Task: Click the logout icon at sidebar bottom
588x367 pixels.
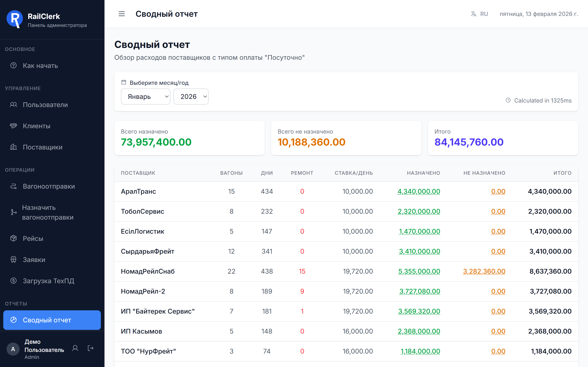Action: click(90, 348)
